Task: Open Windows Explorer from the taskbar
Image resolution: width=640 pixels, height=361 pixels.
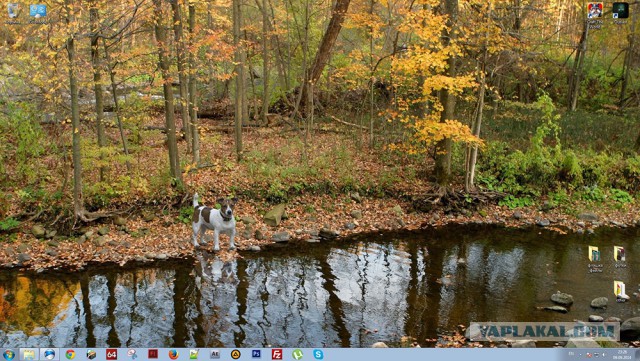Action: tap(29, 354)
